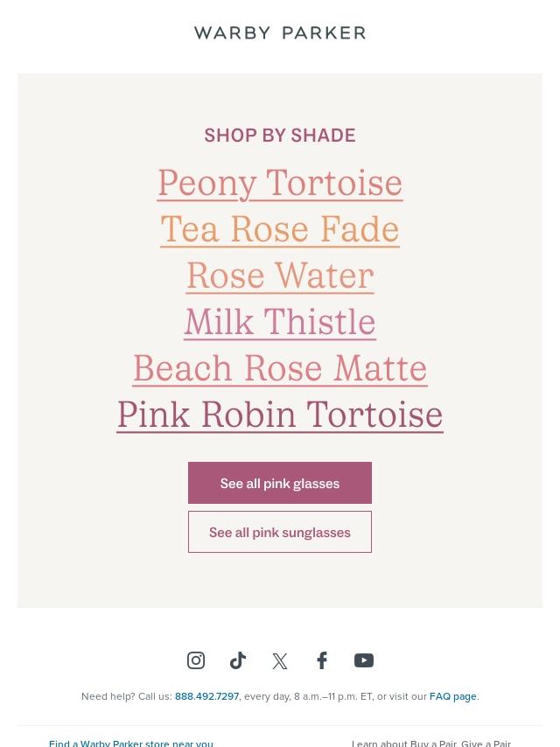The height and width of the screenshot is (747, 560).
Task: Open the Pink Robin Tortoise link
Action: (280, 415)
